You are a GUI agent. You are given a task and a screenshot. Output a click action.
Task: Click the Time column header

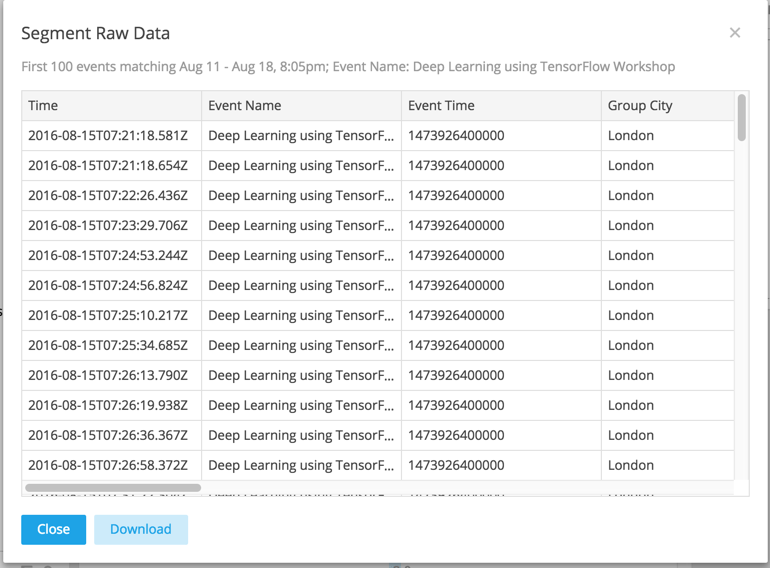point(111,105)
